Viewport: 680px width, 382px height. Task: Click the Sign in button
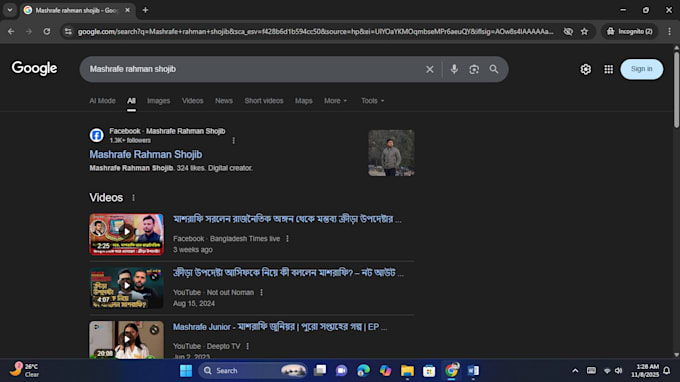tap(641, 69)
